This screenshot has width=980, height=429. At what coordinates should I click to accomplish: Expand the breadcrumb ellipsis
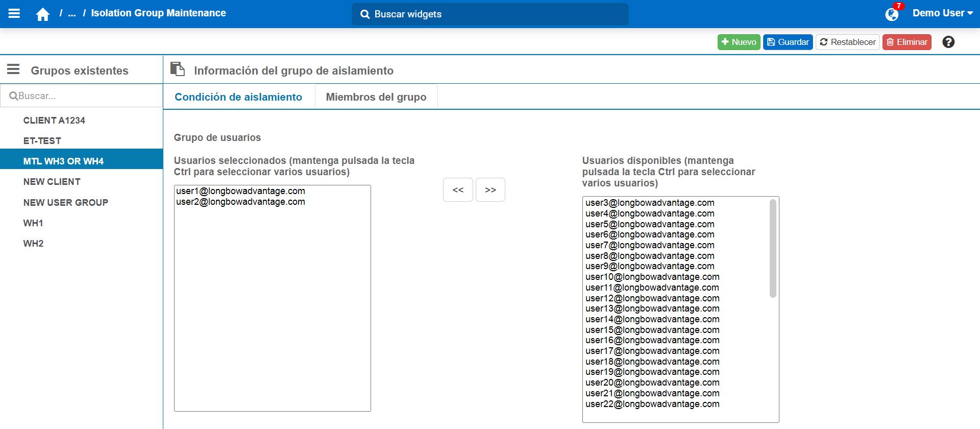tap(72, 13)
